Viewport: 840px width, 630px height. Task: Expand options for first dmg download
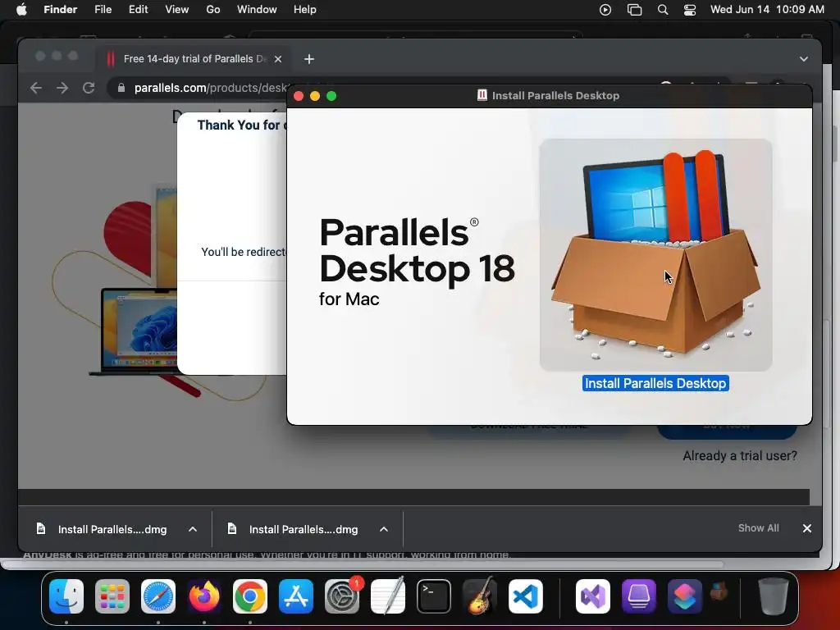coord(193,529)
